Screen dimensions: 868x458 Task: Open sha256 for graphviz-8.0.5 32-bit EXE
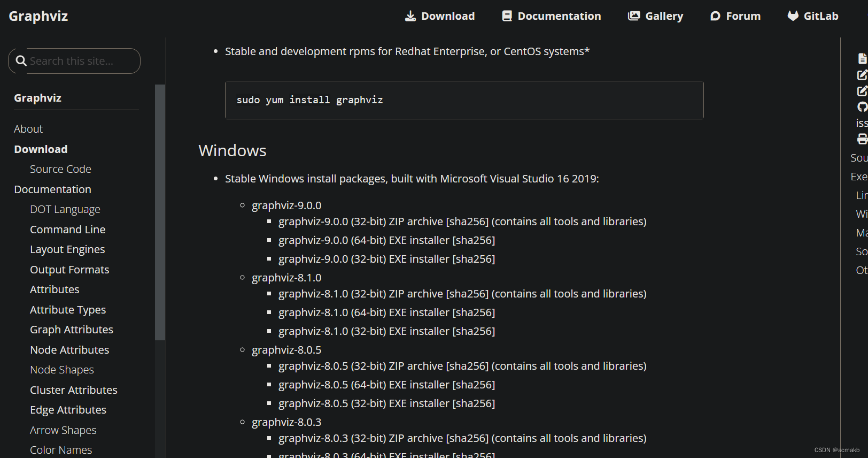tap(474, 403)
